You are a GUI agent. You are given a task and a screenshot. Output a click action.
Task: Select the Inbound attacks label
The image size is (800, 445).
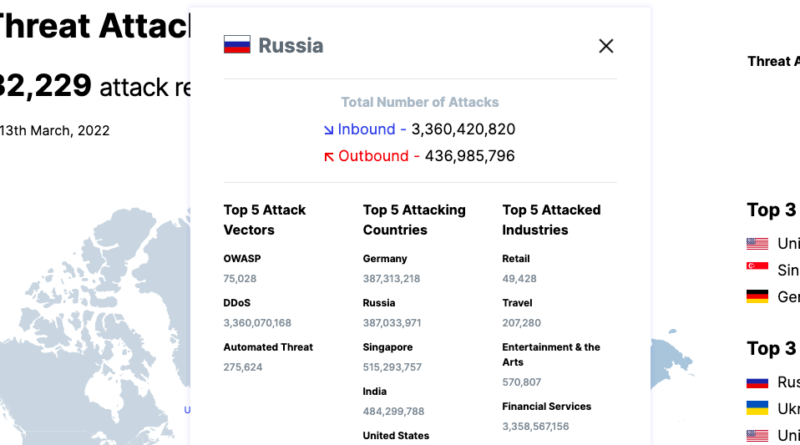tap(366, 129)
